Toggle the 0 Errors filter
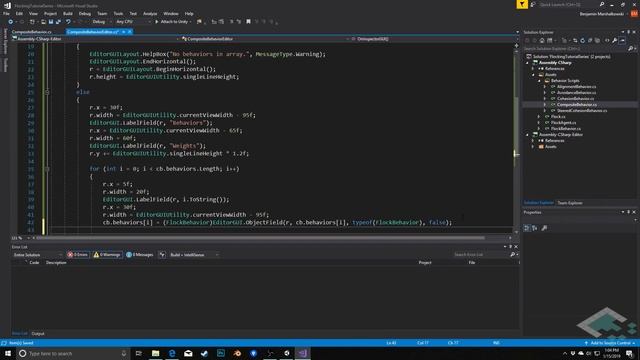 pyautogui.click(x=78, y=255)
